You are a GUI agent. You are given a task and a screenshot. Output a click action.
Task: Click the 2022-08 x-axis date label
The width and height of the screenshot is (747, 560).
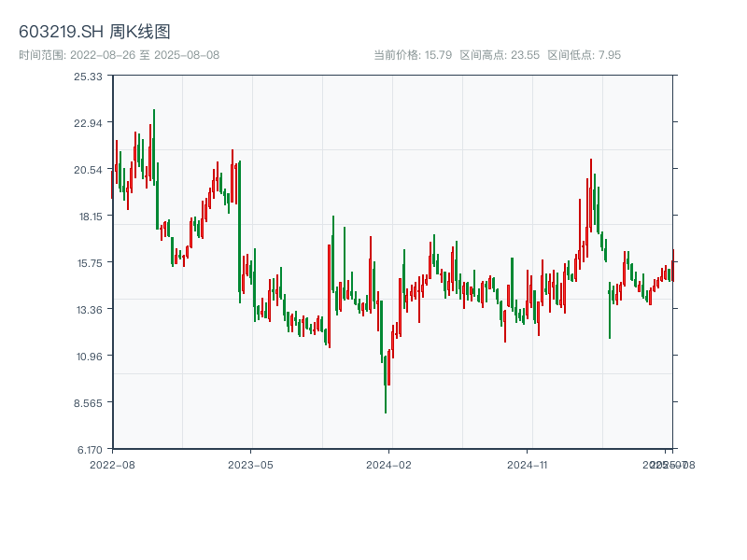[112, 464]
